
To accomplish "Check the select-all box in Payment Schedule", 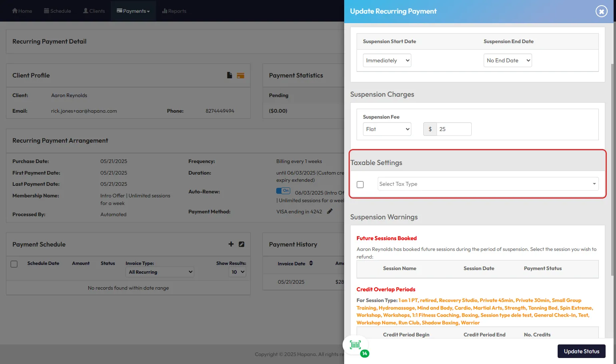I will point(14,264).
